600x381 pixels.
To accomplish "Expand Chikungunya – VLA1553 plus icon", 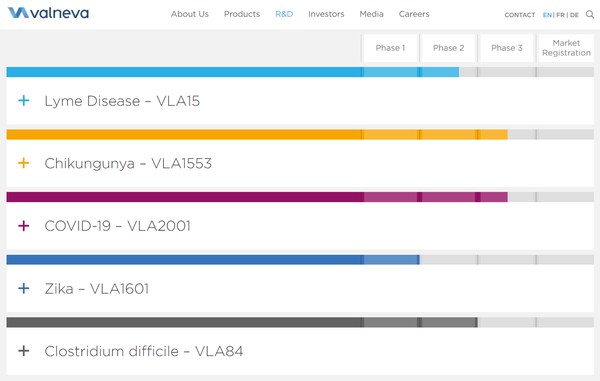I will tap(24, 163).
